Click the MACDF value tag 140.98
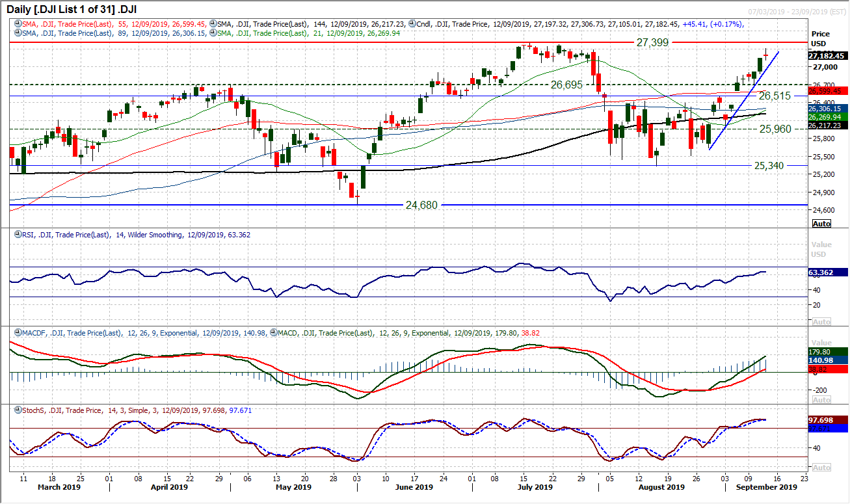The width and height of the screenshot is (850, 504). (827, 360)
